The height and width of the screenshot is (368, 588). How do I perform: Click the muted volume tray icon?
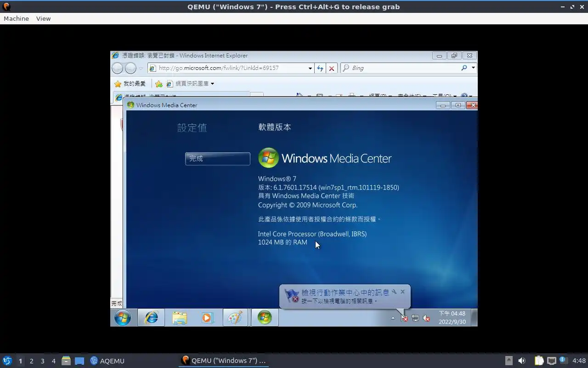coord(426,318)
